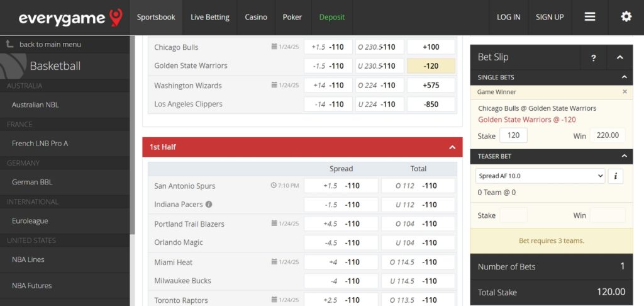Open NBA Futures
Viewport: 644px width, 306px height.
tap(65, 285)
